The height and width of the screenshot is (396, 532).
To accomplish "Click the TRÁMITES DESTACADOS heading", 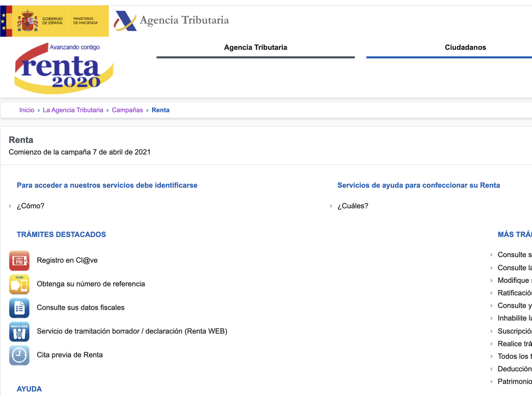I will pyautogui.click(x=61, y=235).
